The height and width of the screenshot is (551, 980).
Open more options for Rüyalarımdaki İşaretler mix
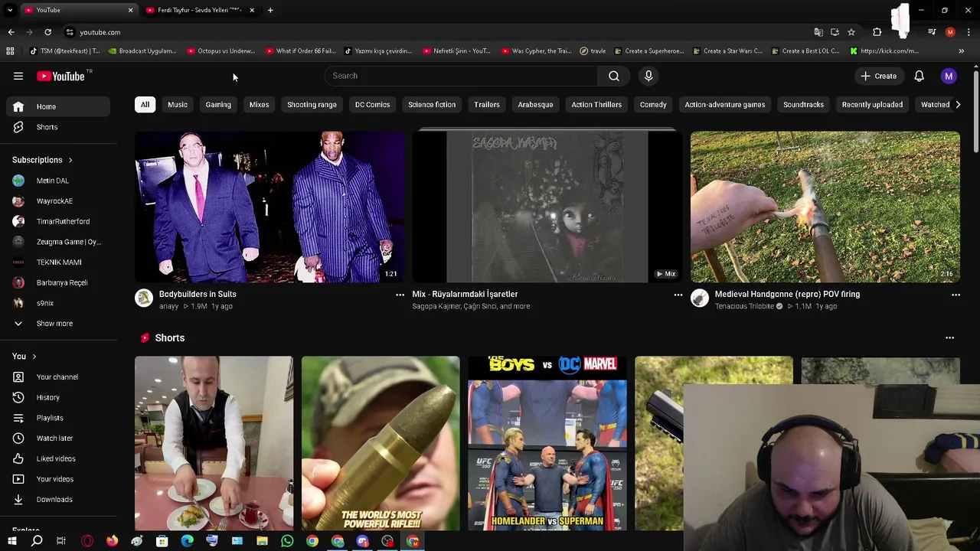point(678,295)
